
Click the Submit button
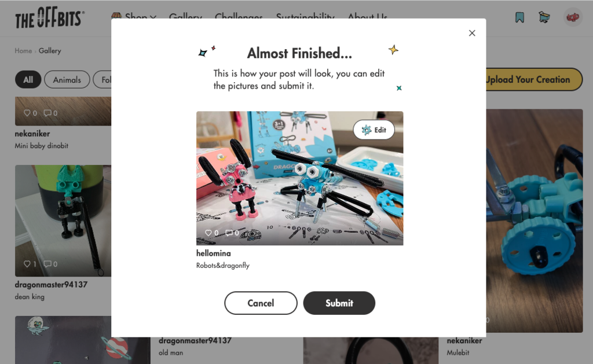[x=339, y=303]
